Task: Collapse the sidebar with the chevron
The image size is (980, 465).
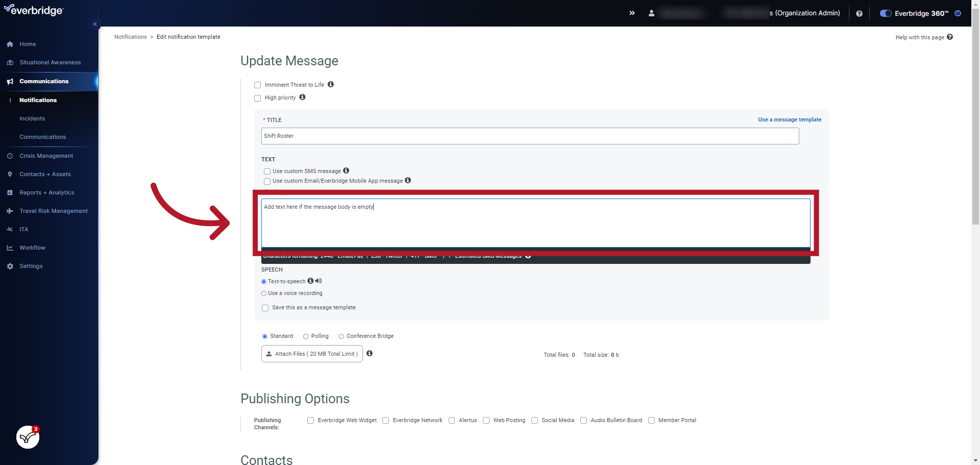Action: 95,24
